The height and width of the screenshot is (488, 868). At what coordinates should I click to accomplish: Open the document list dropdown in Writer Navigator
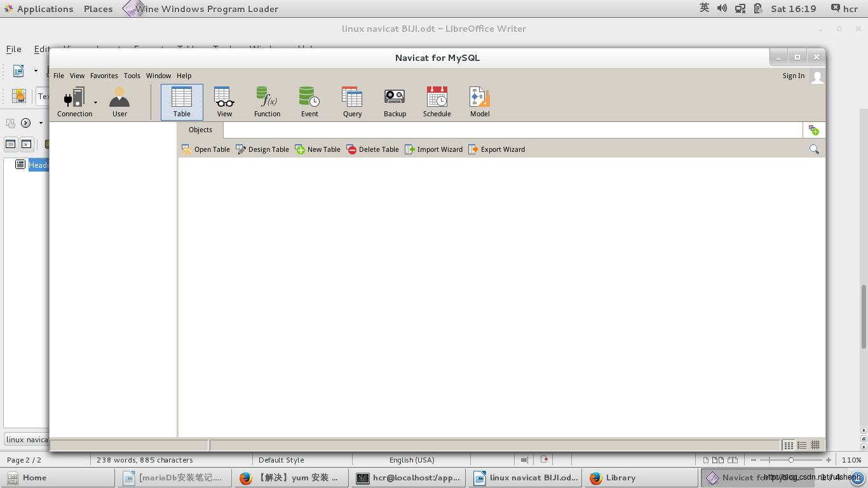pos(27,440)
